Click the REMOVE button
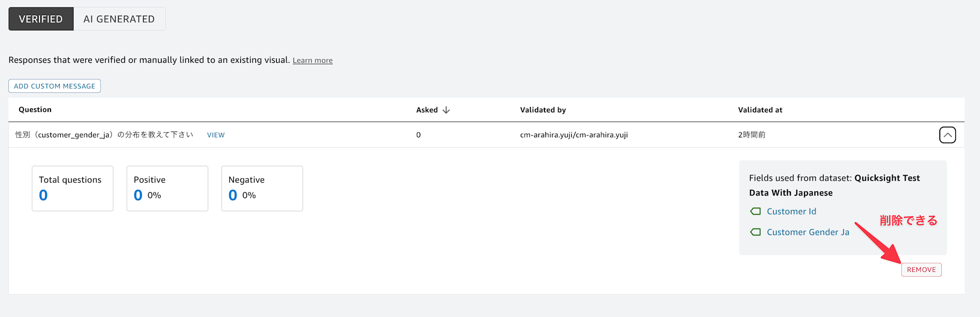This screenshot has height=317, width=980. 921,270
